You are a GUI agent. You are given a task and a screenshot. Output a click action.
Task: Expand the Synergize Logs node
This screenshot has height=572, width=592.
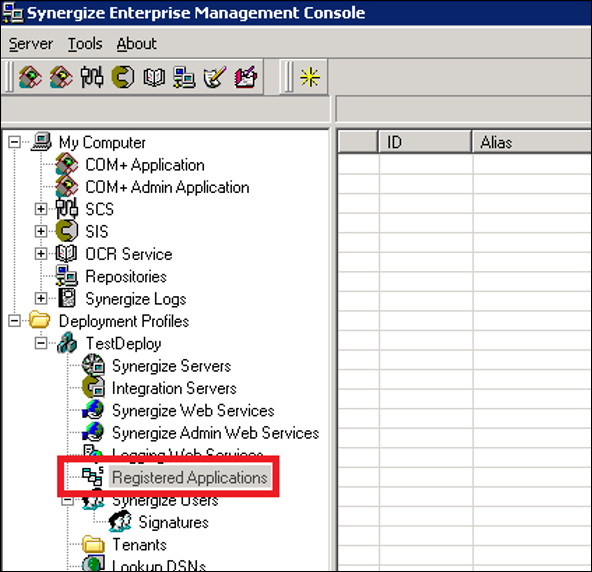[x=41, y=298]
